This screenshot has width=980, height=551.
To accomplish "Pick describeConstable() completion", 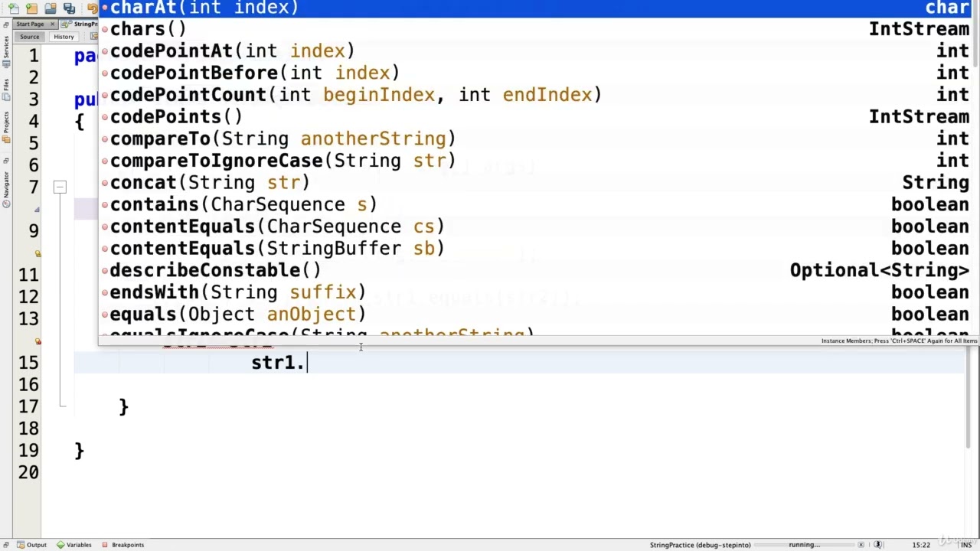I will click(536, 271).
